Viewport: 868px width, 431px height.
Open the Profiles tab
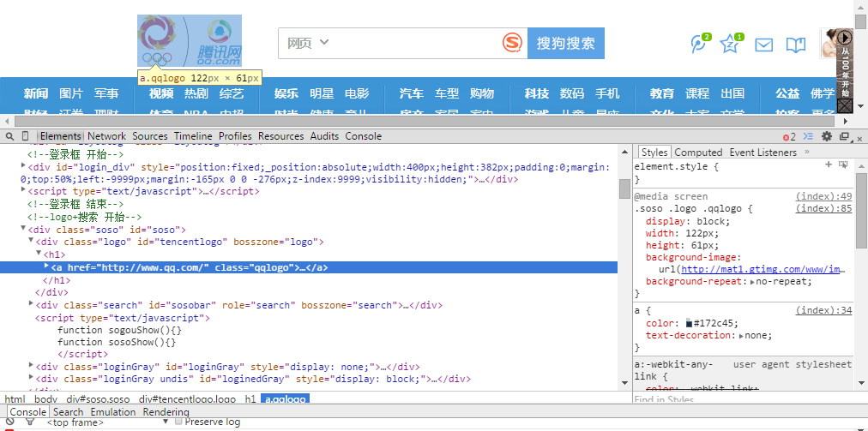pyautogui.click(x=235, y=136)
